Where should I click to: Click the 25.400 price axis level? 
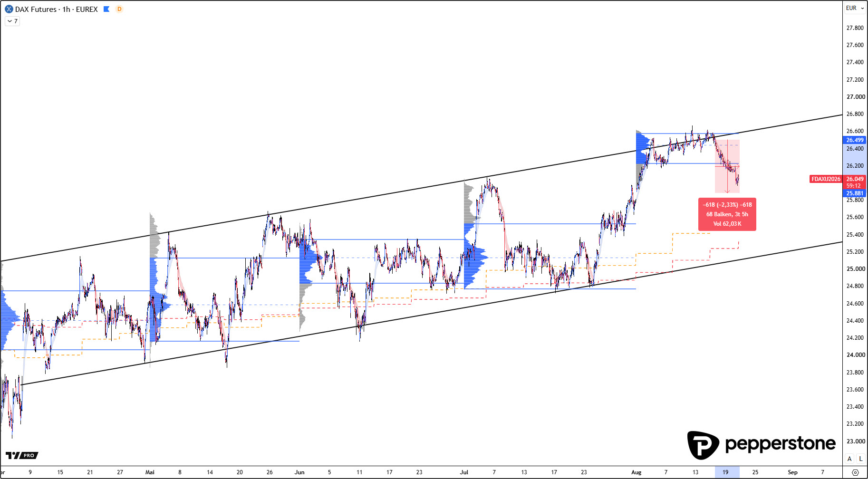pyautogui.click(x=855, y=235)
